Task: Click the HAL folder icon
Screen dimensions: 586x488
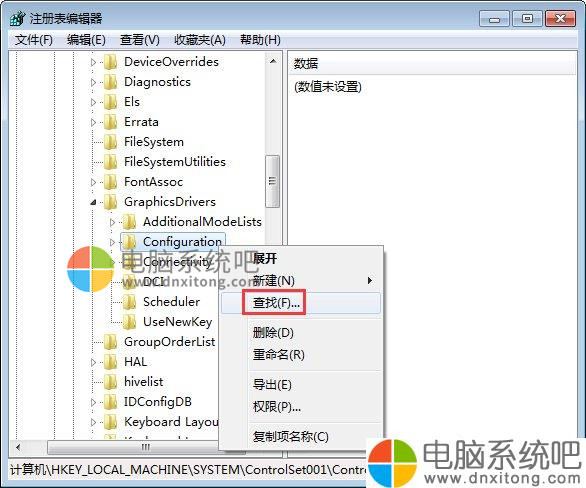Action: (x=111, y=362)
